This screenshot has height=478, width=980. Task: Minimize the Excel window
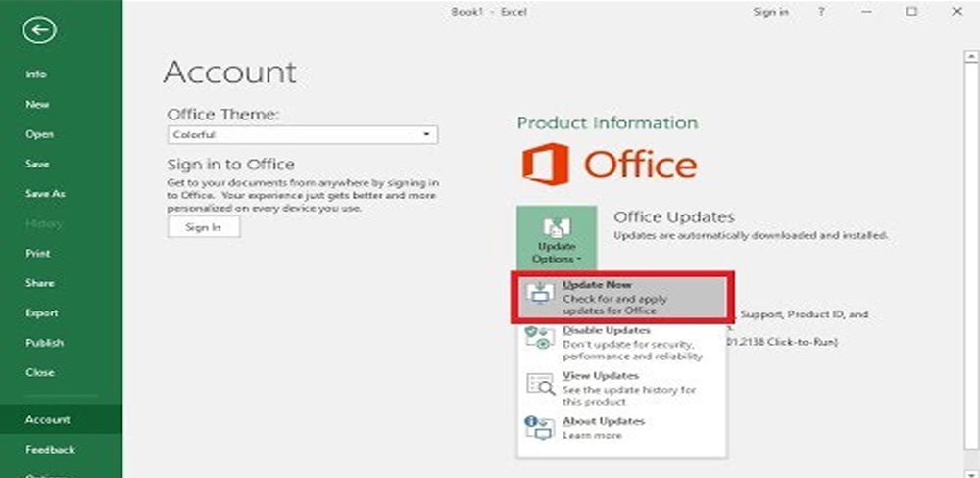click(x=866, y=12)
